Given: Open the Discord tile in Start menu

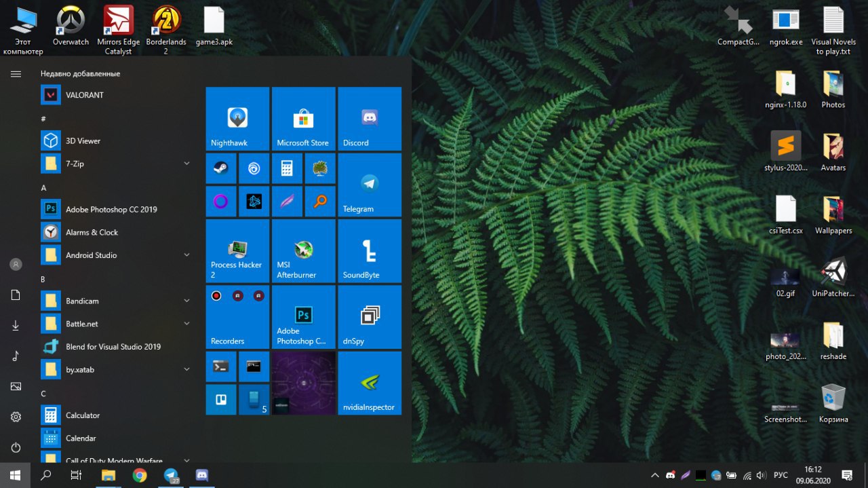Looking at the screenshot, I should [370, 119].
